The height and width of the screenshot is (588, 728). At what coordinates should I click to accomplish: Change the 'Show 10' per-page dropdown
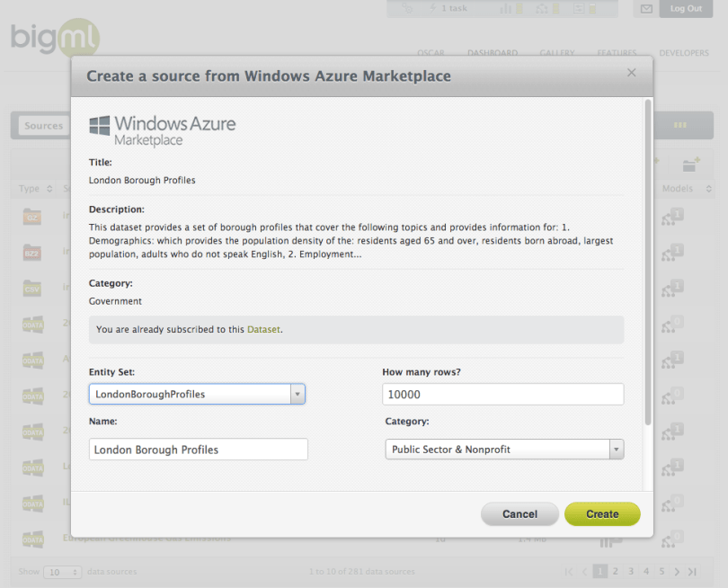tap(62, 572)
